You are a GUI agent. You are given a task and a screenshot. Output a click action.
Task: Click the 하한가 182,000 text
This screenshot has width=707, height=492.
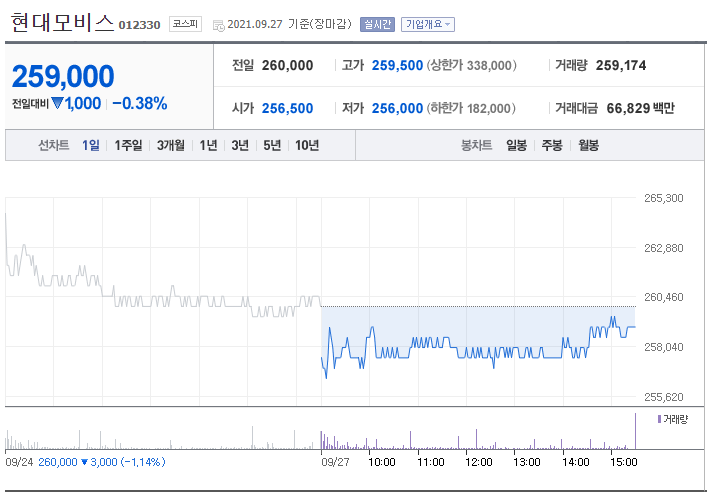tap(471, 108)
